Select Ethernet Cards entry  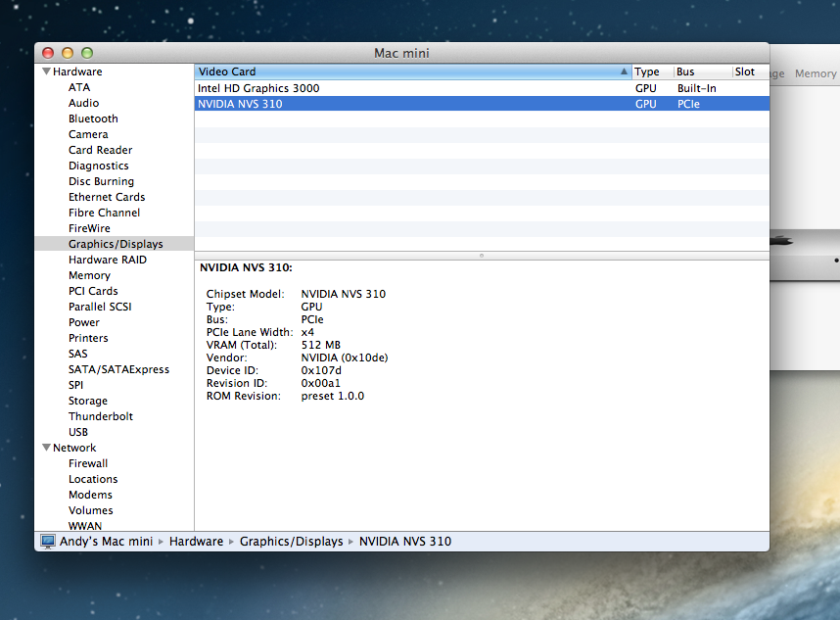coord(107,197)
